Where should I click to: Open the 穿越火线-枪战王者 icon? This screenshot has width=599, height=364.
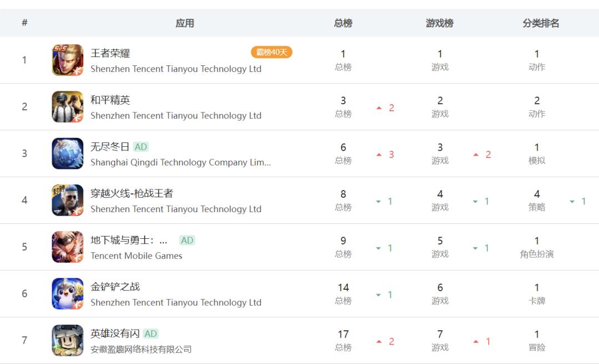tap(68, 200)
